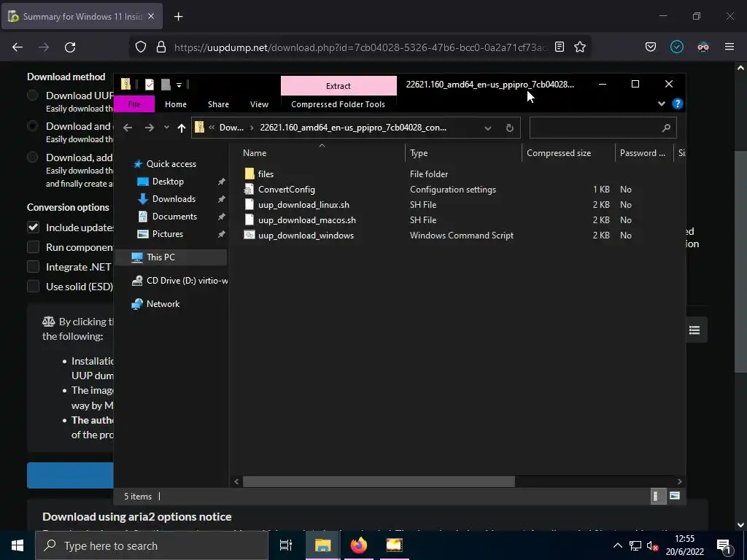Screen dimensions: 747x560
Task: Expand the Explorer ribbon chevron
Action: pyautogui.click(x=661, y=104)
